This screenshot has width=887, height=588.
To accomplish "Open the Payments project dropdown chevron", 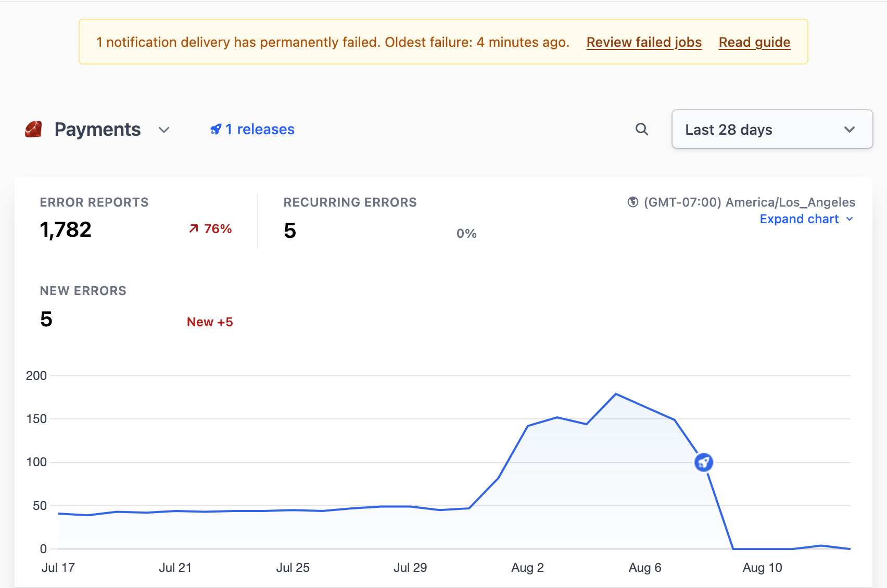I will pyautogui.click(x=164, y=130).
